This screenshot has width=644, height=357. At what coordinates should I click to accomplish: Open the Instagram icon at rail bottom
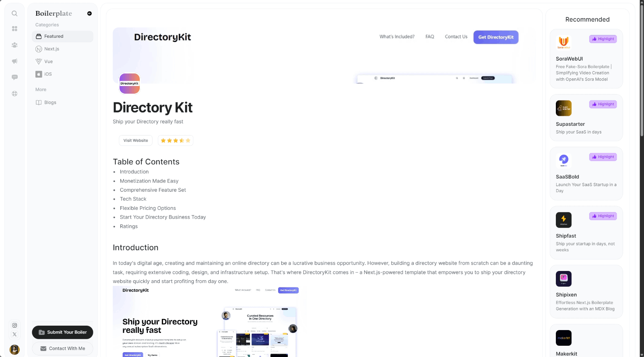(14, 325)
